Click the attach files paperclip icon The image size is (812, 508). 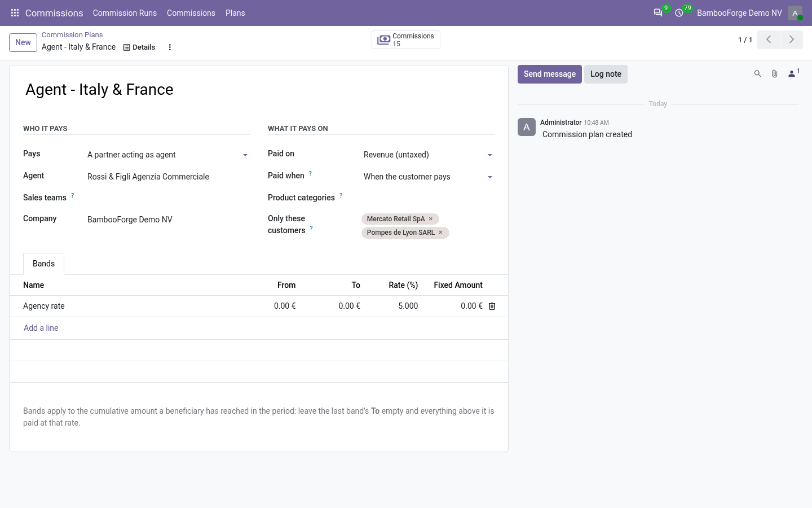click(x=775, y=74)
